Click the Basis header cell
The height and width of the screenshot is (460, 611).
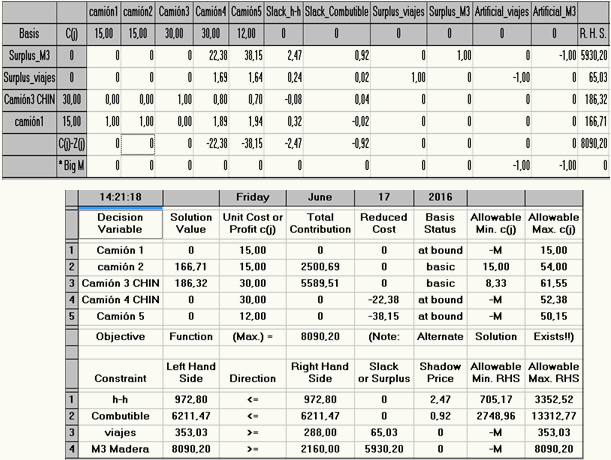(x=30, y=34)
